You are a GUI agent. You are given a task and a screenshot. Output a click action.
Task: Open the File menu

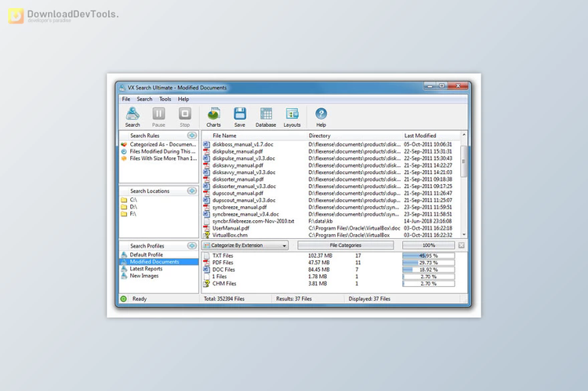[x=126, y=99]
